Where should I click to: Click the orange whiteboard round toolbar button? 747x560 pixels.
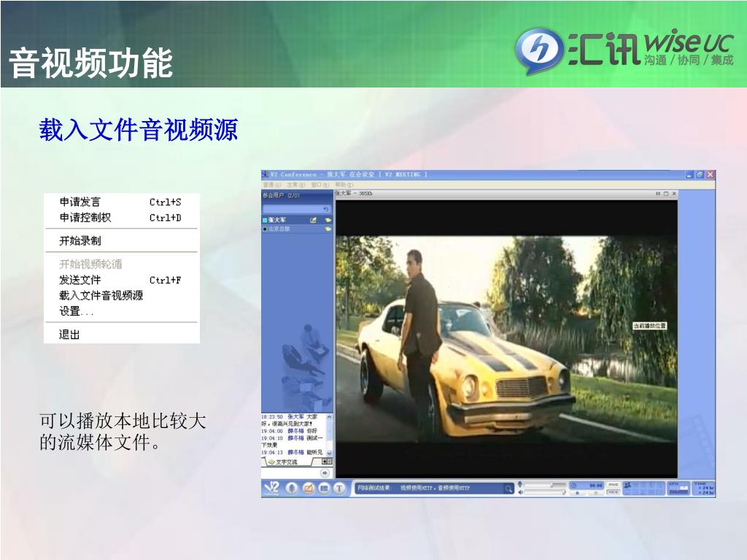309,488
